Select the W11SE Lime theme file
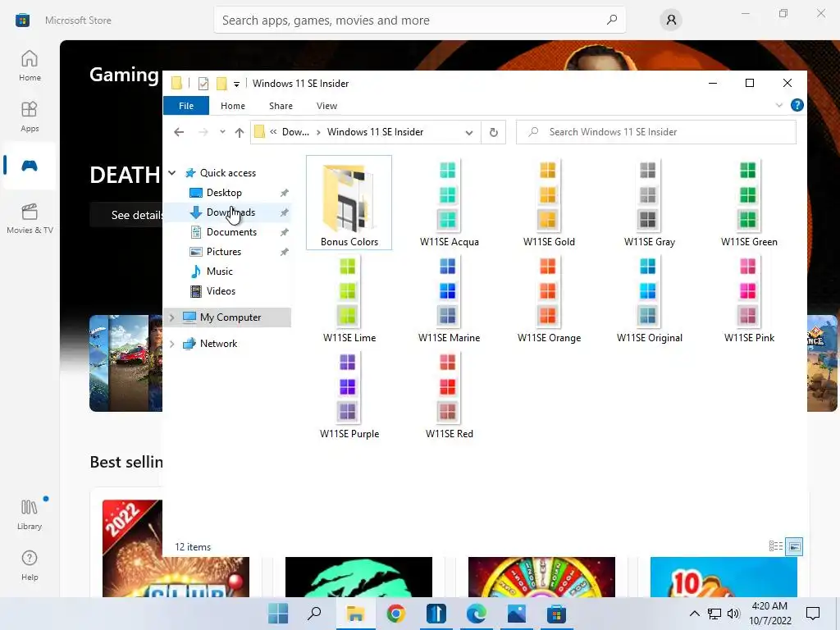 [349, 299]
